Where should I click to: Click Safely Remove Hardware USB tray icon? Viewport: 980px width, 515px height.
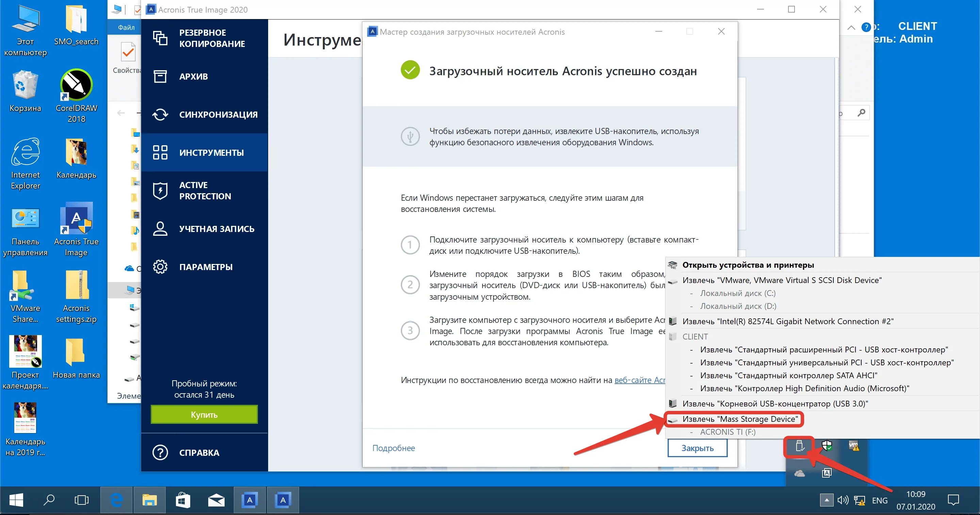click(799, 446)
